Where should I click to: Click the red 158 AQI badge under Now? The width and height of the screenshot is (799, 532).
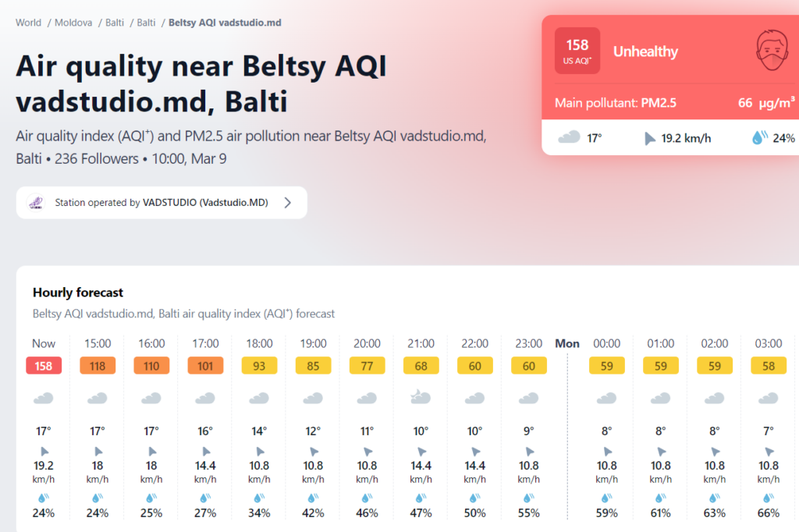pos(44,366)
